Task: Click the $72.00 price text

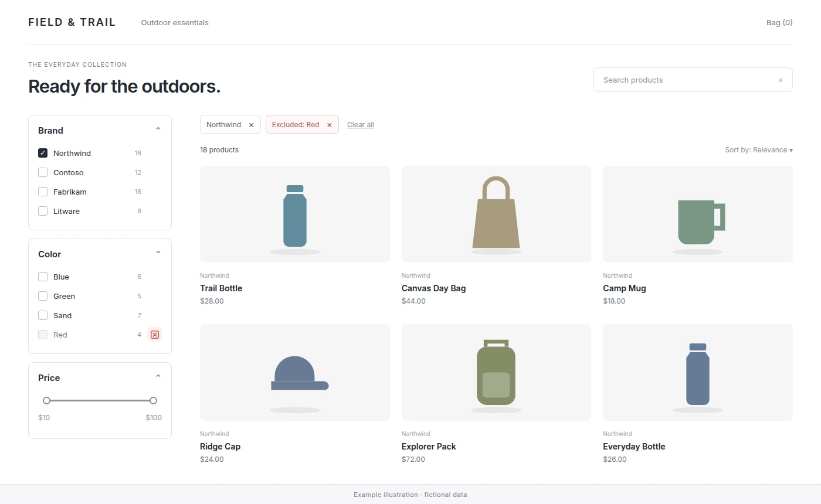Action: [x=413, y=459]
